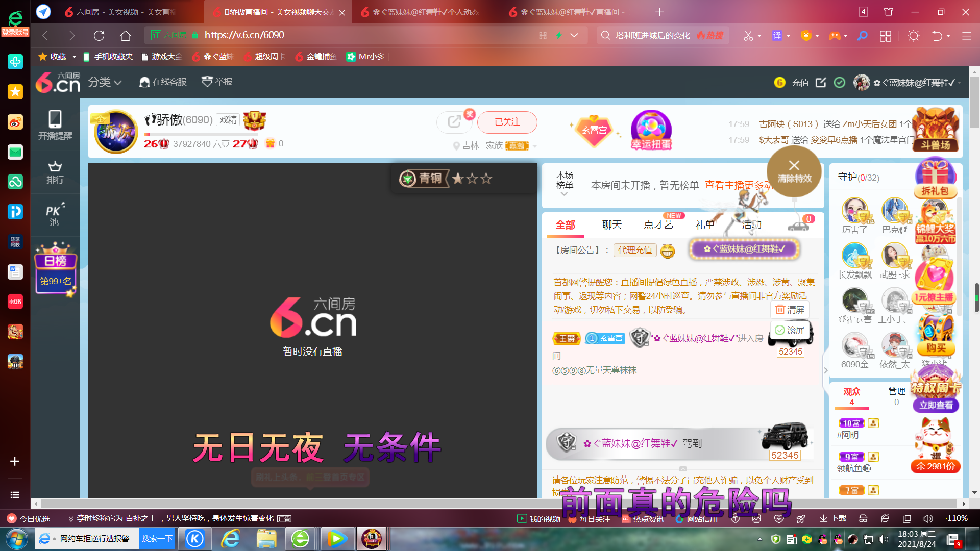Open the PK池 sidebar icon
980x551 pixels.
click(x=55, y=214)
